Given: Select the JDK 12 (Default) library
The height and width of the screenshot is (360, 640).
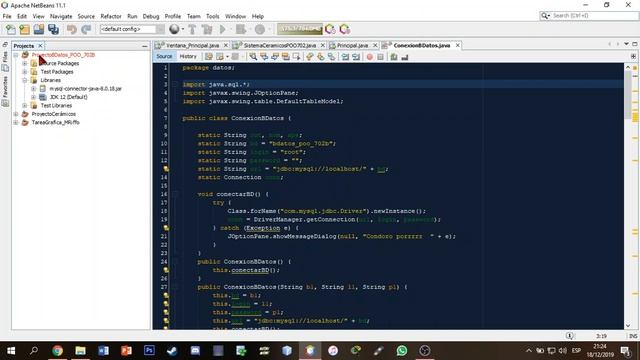Looking at the screenshot, I should pyautogui.click(x=68, y=97).
